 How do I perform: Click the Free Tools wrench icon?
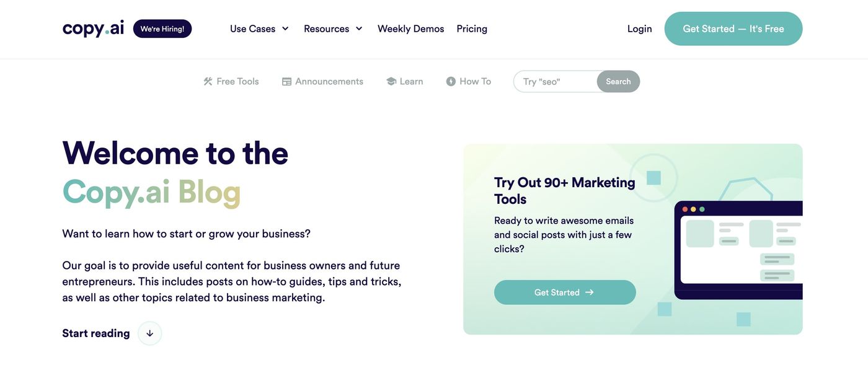208,81
